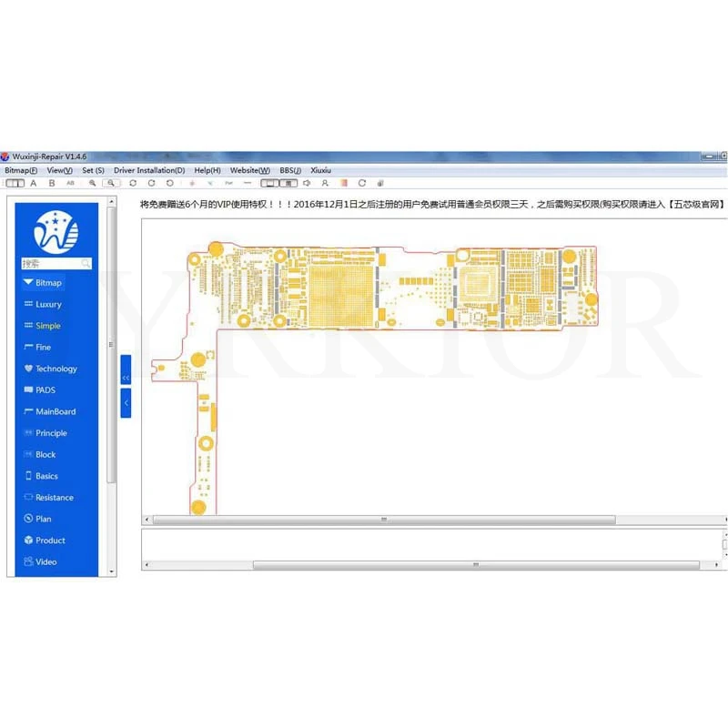Click bottom pane scrollbar left arrow
Screen dimensions: 728x728
click(x=147, y=565)
